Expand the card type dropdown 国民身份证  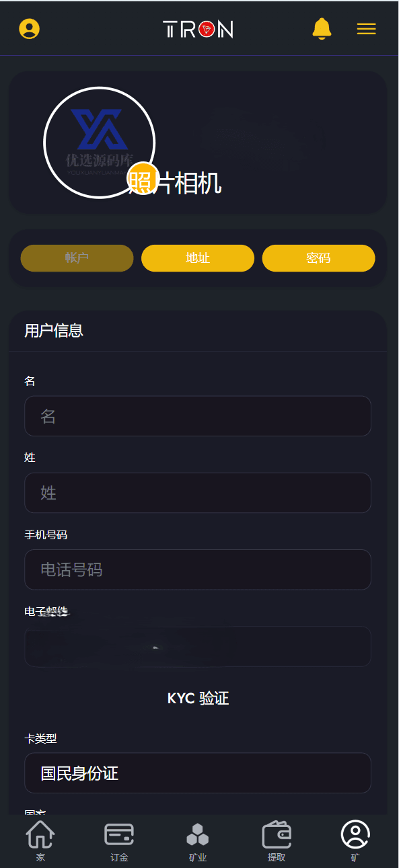click(198, 773)
